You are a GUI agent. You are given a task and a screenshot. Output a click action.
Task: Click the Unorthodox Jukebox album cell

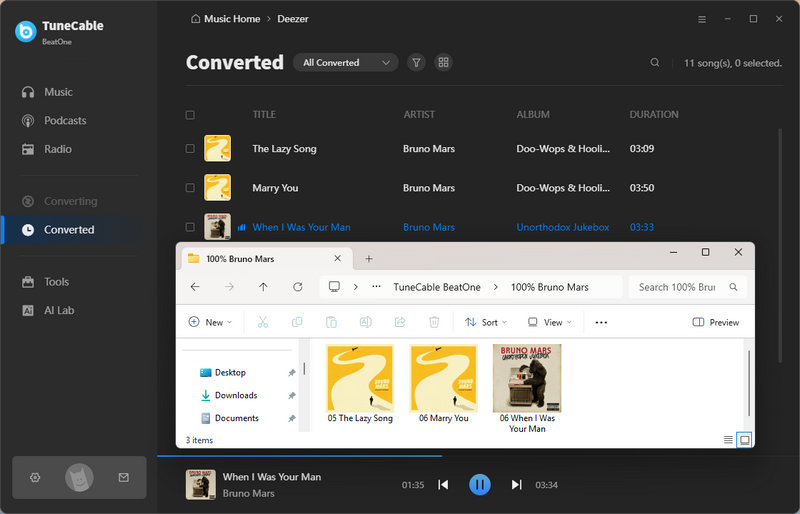pyautogui.click(x=563, y=227)
